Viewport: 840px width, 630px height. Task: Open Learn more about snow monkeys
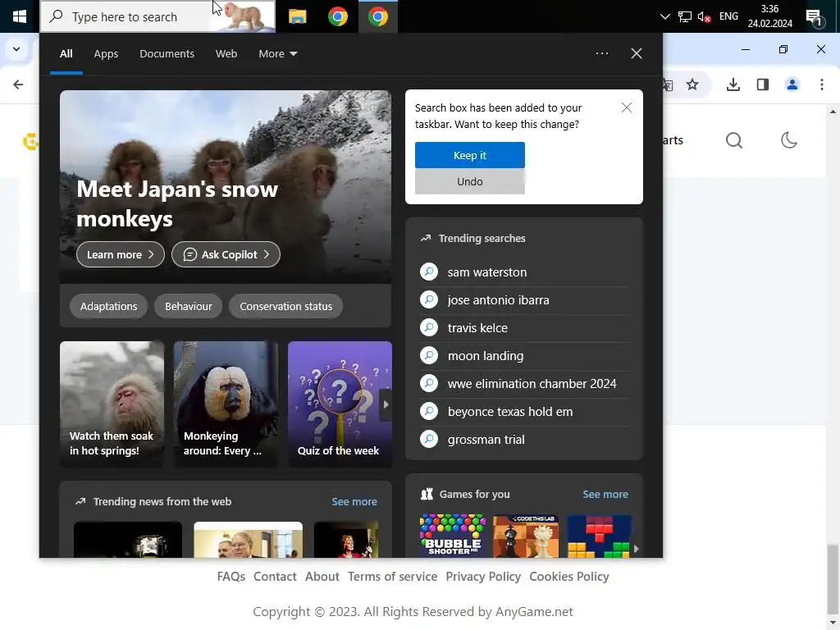(120, 254)
